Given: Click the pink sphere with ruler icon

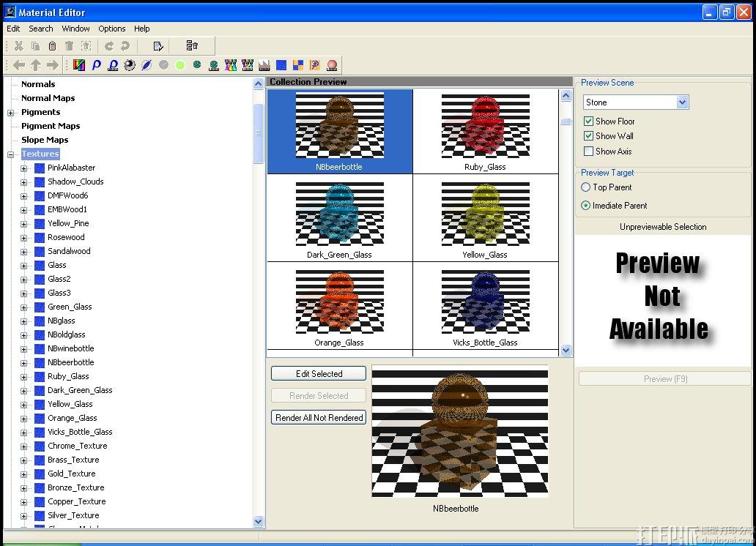Looking at the screenshot, I should tap(332, 65).
